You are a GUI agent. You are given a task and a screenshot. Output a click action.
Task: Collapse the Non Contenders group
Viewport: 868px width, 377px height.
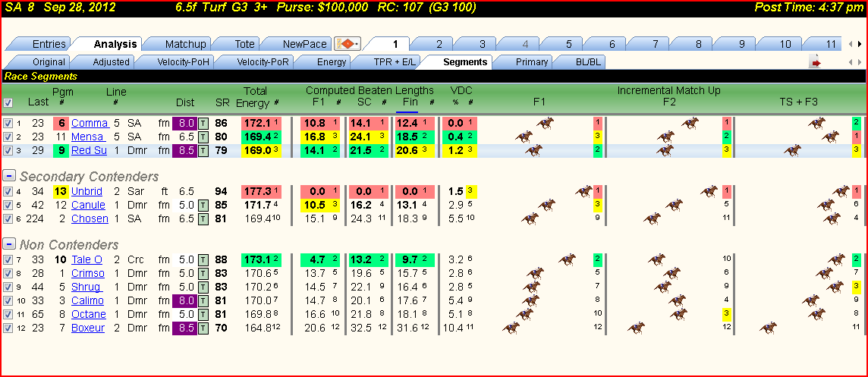pos(9,244)
